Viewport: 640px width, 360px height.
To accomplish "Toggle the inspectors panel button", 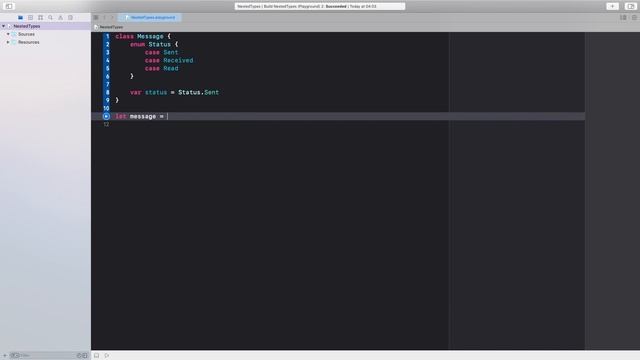I will [x=630, y=6].
